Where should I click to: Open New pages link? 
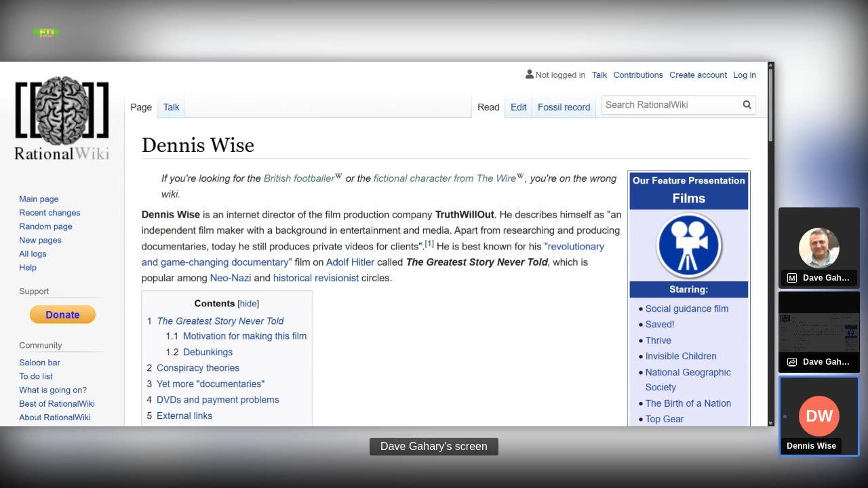click(x=40, y=240)
